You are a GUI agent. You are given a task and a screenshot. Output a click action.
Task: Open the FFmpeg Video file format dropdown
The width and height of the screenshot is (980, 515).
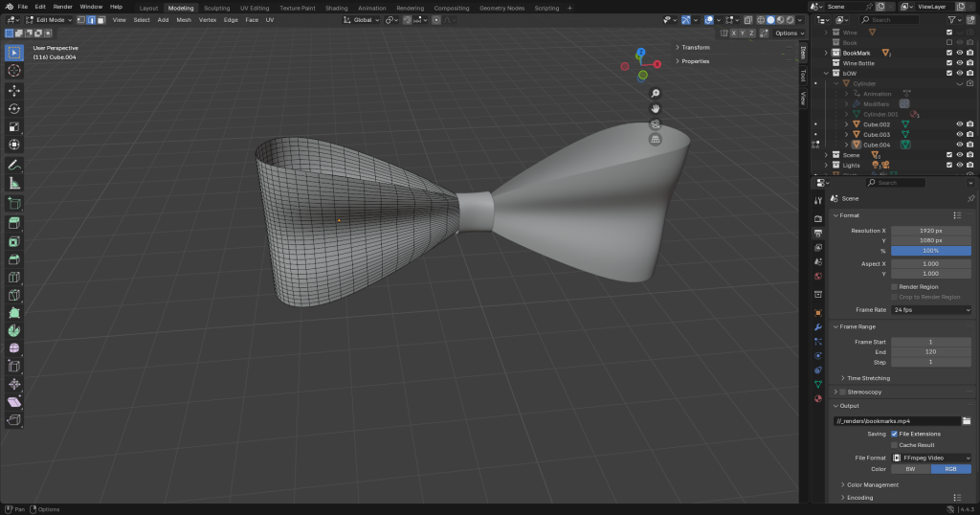click(930, 458)
